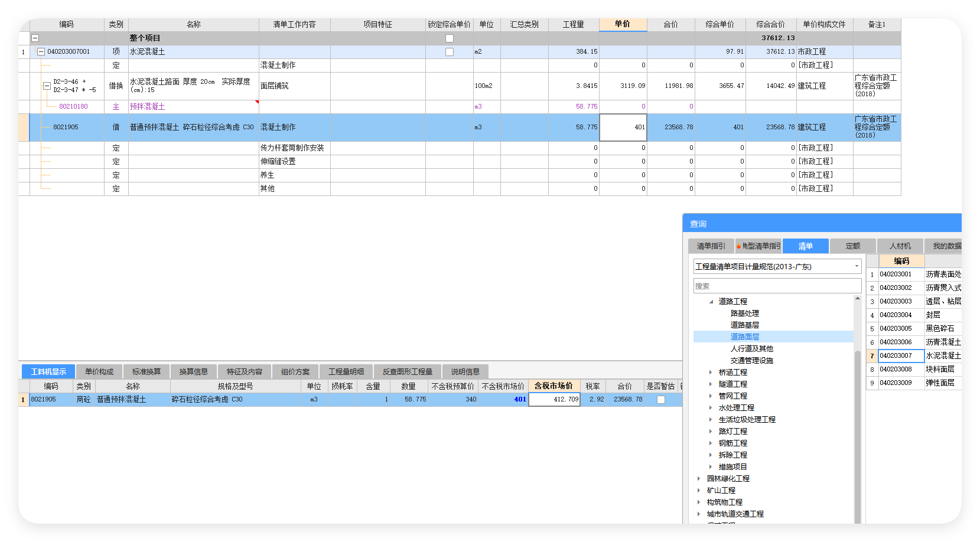Viewport: 980px width, 542px height.
Task: Select 交通管理设施 in the tree
Action: click(x=751, y=361)
